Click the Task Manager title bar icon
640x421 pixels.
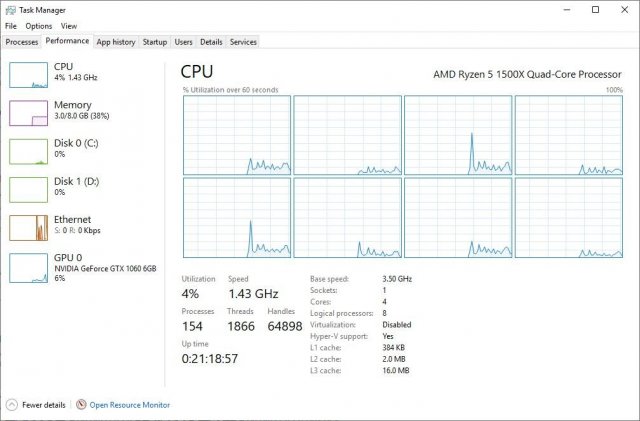click(x=9, y=9)
